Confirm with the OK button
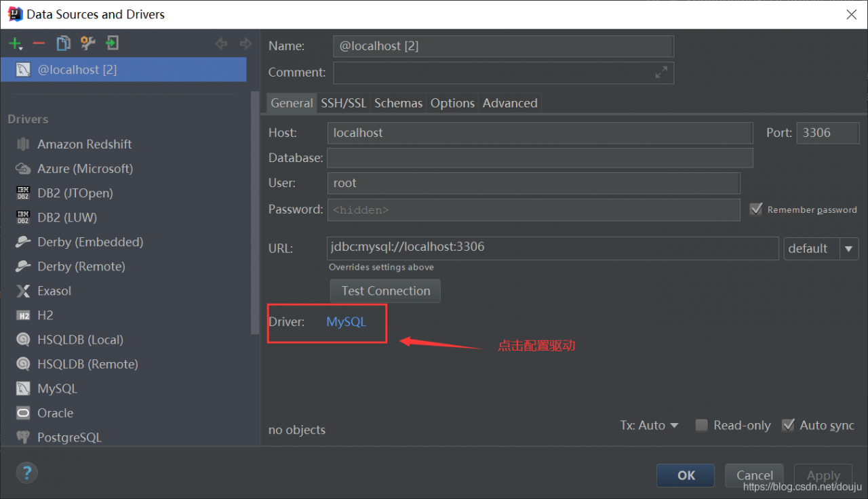Screen dimensions: 868x499 pyautogui.click(x=686, y=475)
